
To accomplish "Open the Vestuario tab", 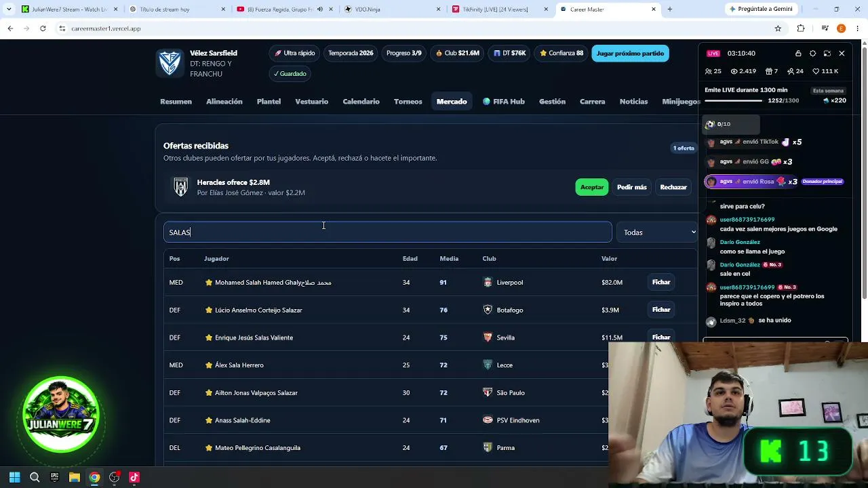I will pos(312,102).
